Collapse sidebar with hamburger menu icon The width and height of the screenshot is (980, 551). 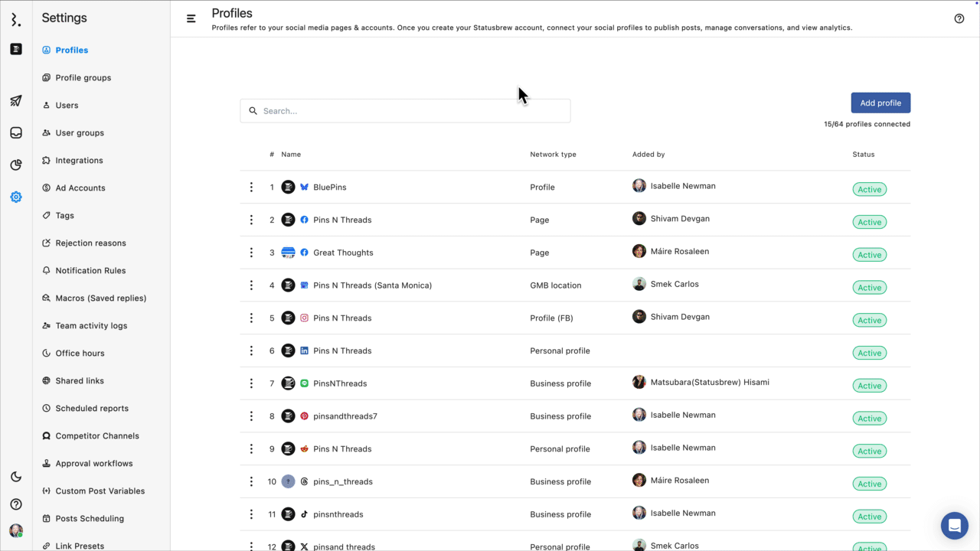click(x=191, y=18)
